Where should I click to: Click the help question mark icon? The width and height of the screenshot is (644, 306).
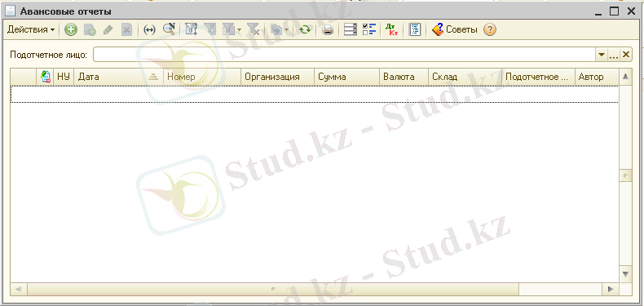click(490, 30)
